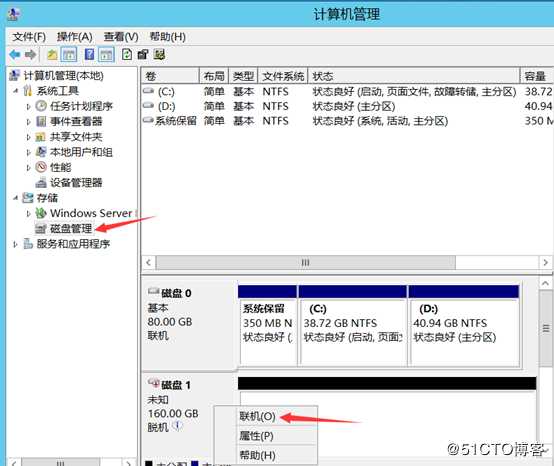Screen dimensions: 554x466
Task: Open the 查看(V) menu
Action: pos(121,37)
